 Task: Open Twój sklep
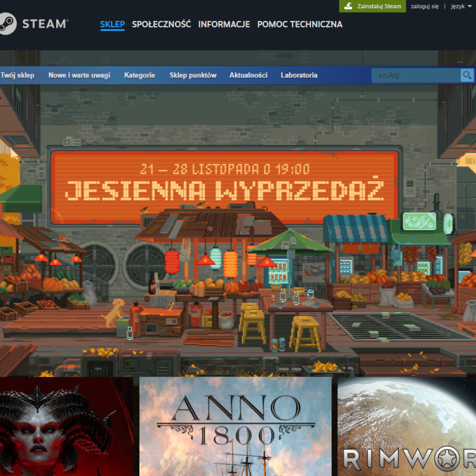[17, 75]
